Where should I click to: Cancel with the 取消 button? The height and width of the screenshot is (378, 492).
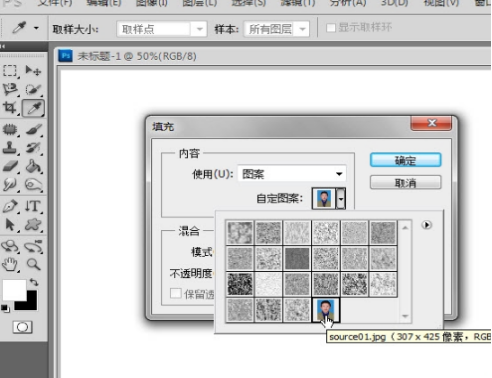[406, 183]
